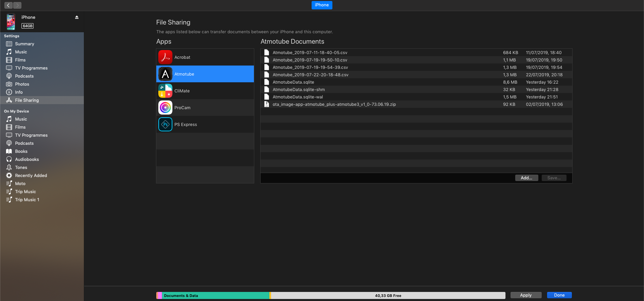Select the Acrobat app icon
The image size is (644, 301).
pyautogui.click(x=165, y=57)
